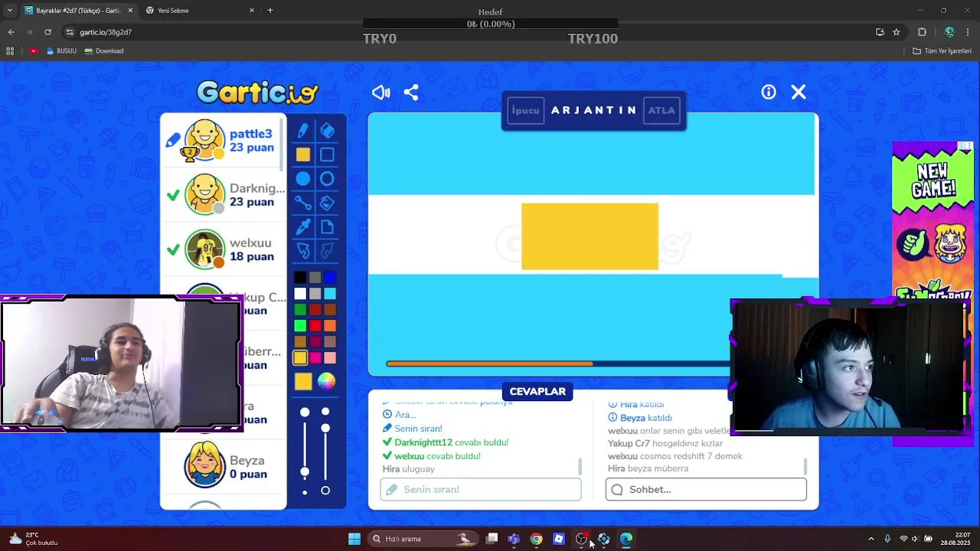Image resolution: width=980 pixels, height=551 pixels.
Task: Pick the bright red color swatch
Action: click(x=315, y=326)
